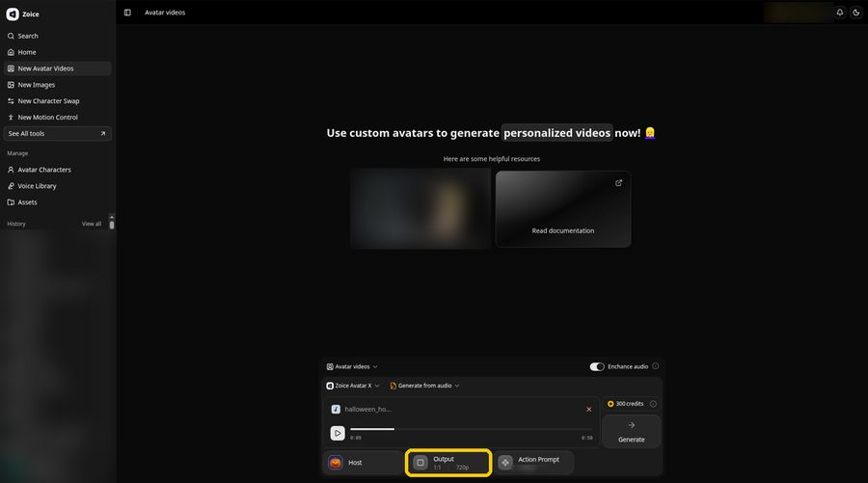Select New Avatar Videos in the sidebar

(58, 68)
